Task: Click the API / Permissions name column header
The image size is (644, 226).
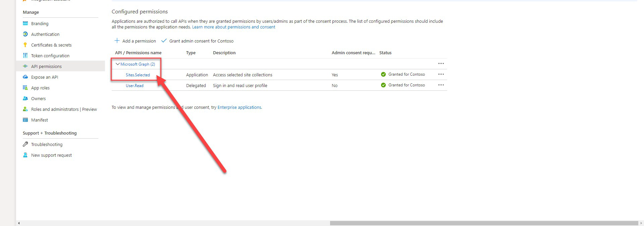Action: [x=138, y=53]
